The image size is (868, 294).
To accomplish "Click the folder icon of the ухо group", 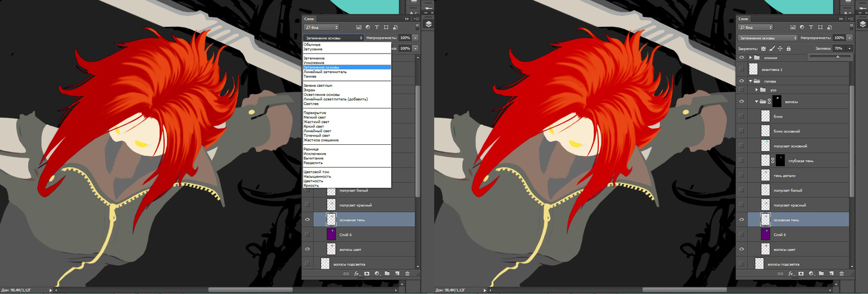I will coord(763,90).
